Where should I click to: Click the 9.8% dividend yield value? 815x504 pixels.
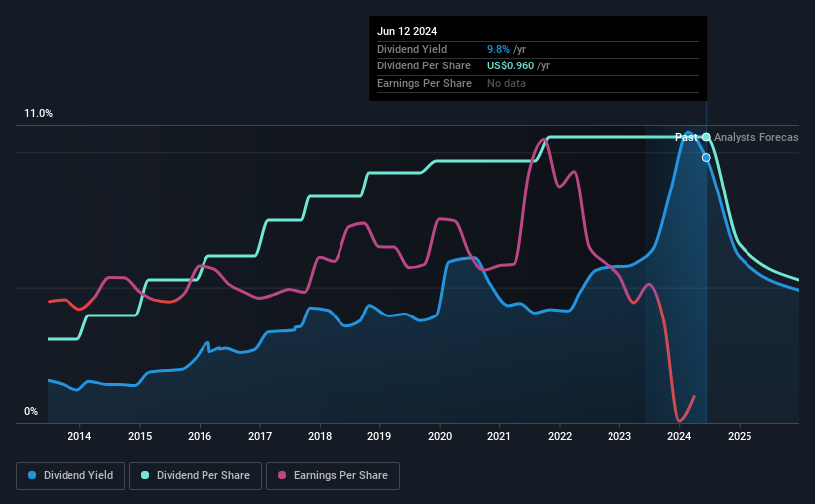498,49
